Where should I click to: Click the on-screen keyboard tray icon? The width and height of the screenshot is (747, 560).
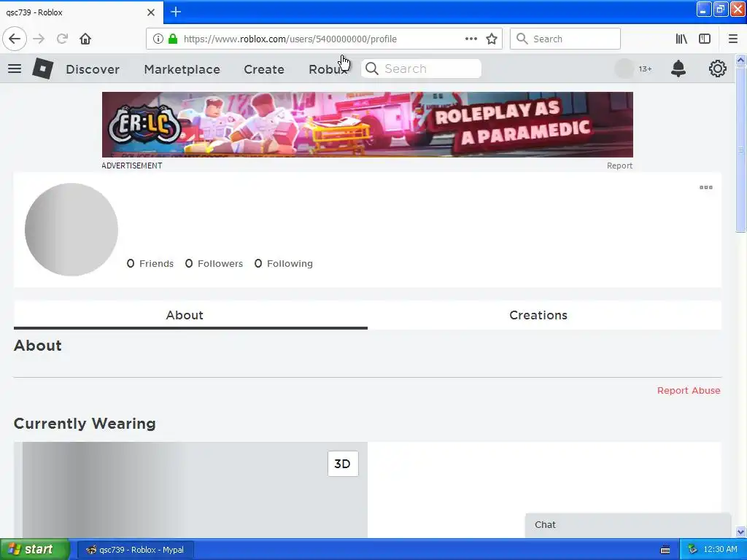(665, 550)
